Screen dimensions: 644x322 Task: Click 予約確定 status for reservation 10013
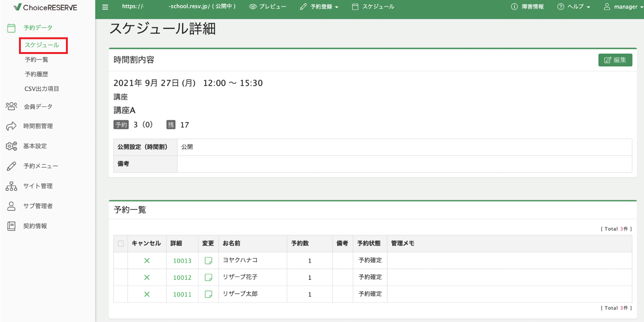tap(370, 260)
